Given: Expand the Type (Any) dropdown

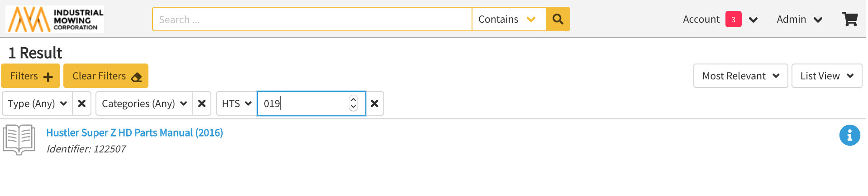Looking at the screenshot, I should 38,103.
